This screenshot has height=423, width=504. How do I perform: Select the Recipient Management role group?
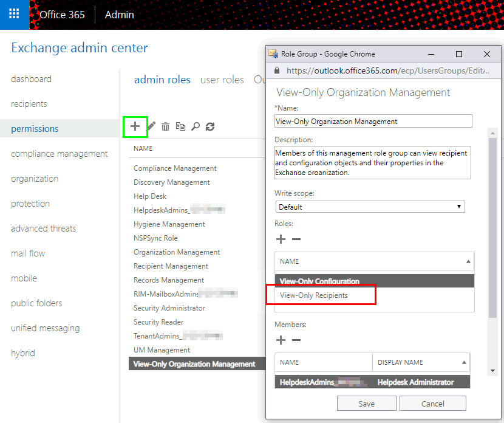click(x=171, y=266)
